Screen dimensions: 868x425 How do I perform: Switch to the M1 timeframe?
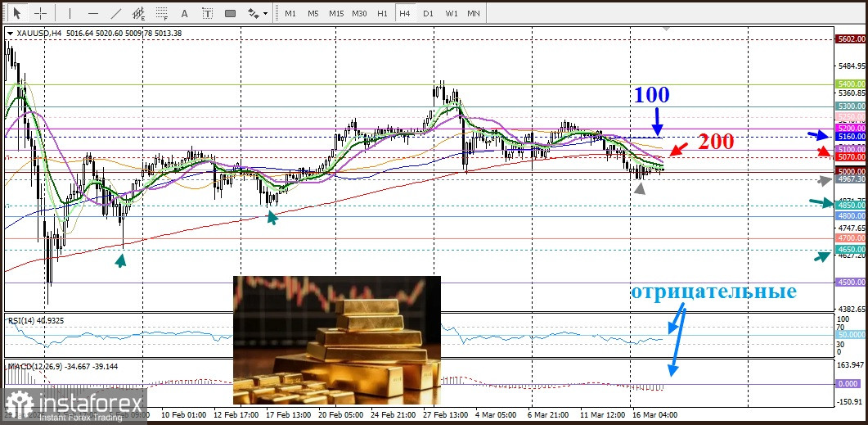(290, 13)
